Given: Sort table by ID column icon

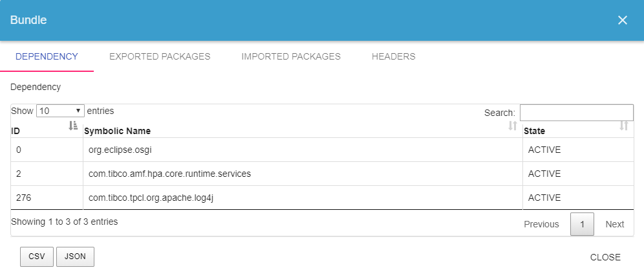Looking at the screenshot, I should (x=73, y=125).
